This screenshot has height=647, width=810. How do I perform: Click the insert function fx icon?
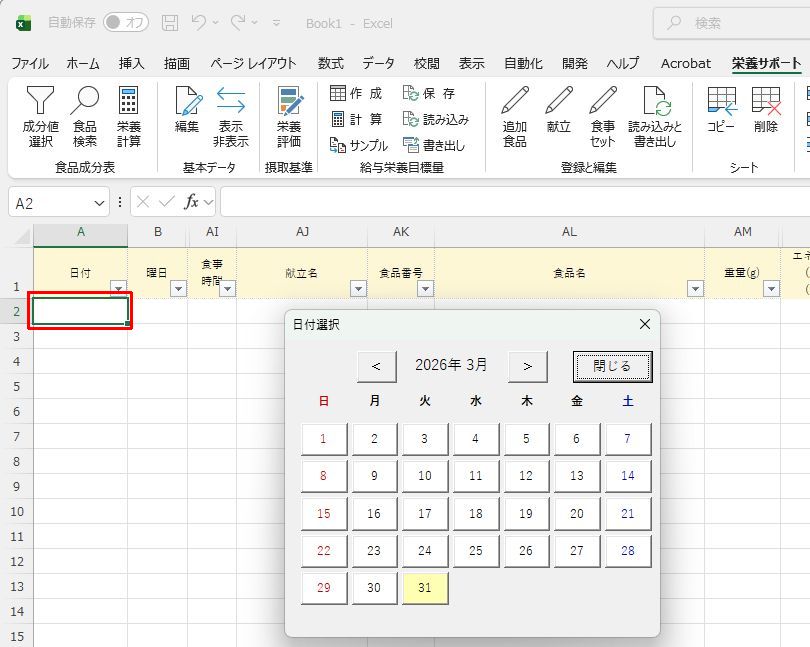(x=191, y=202)
